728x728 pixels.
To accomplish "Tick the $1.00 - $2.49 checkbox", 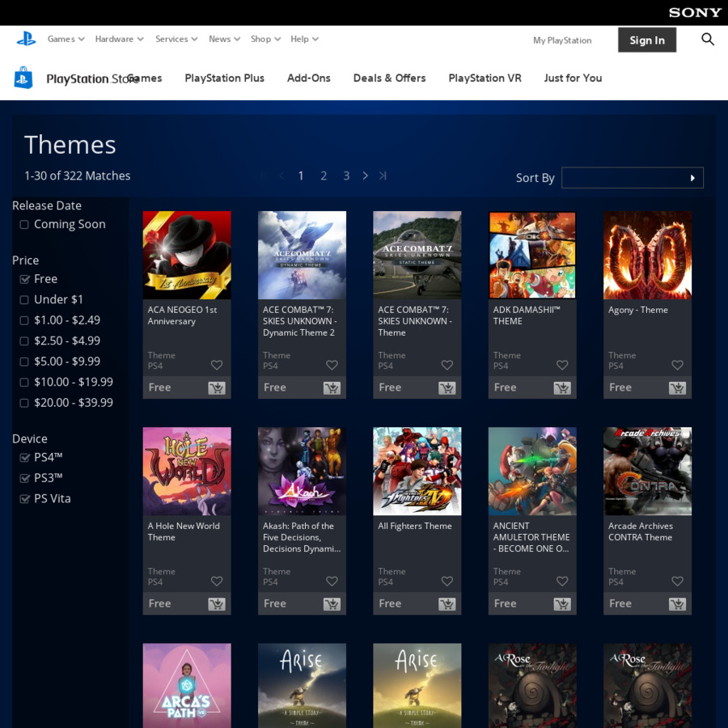I will pyautogui.click(x=24, y=320).
